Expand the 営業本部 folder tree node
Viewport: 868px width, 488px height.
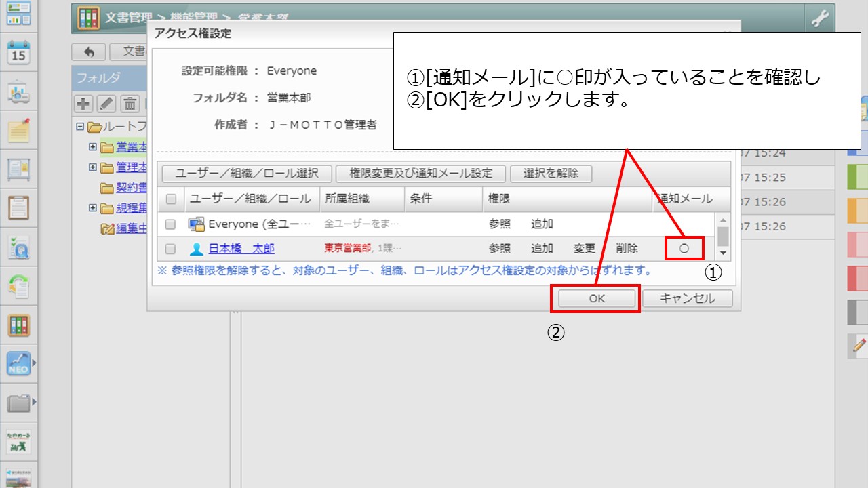tap(93, 147)
